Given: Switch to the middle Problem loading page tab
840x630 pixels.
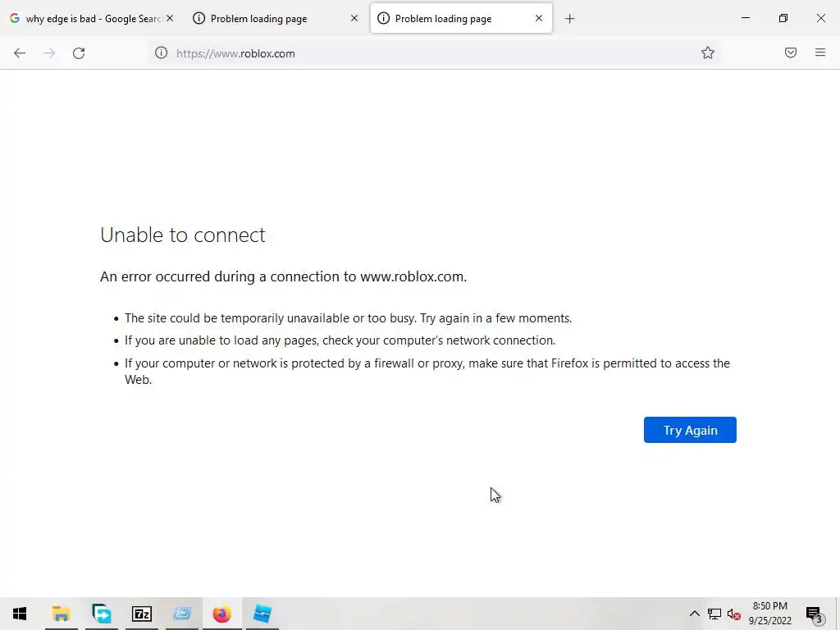Looking at the screenshot, I should click(276, 19).
